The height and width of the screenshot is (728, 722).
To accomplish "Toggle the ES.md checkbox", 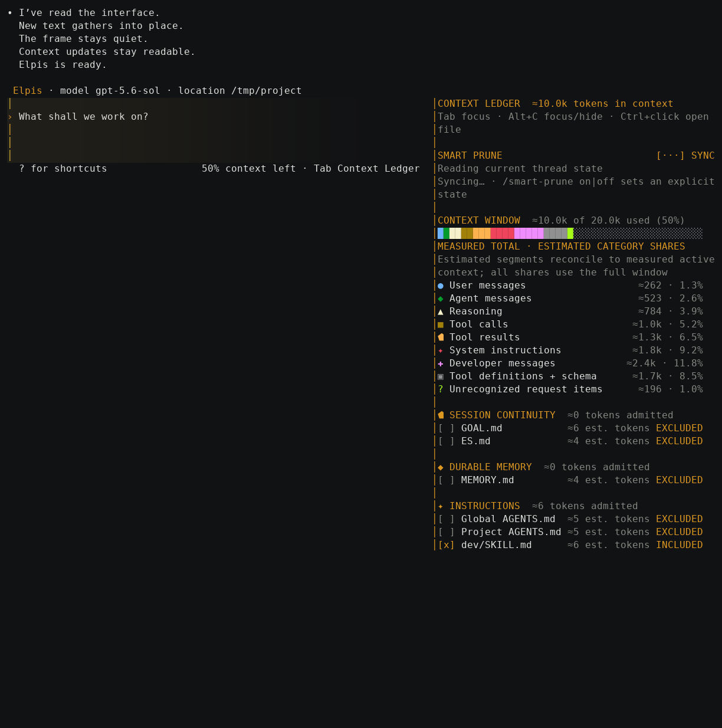I will [447, 441].
